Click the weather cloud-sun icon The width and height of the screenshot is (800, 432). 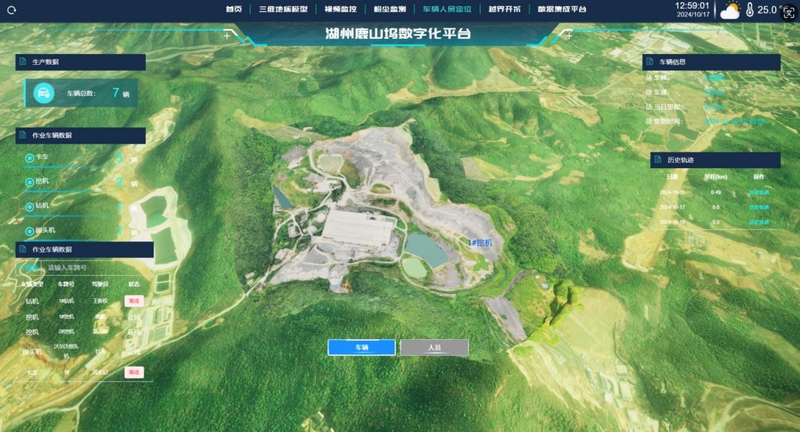pos(730,10)
